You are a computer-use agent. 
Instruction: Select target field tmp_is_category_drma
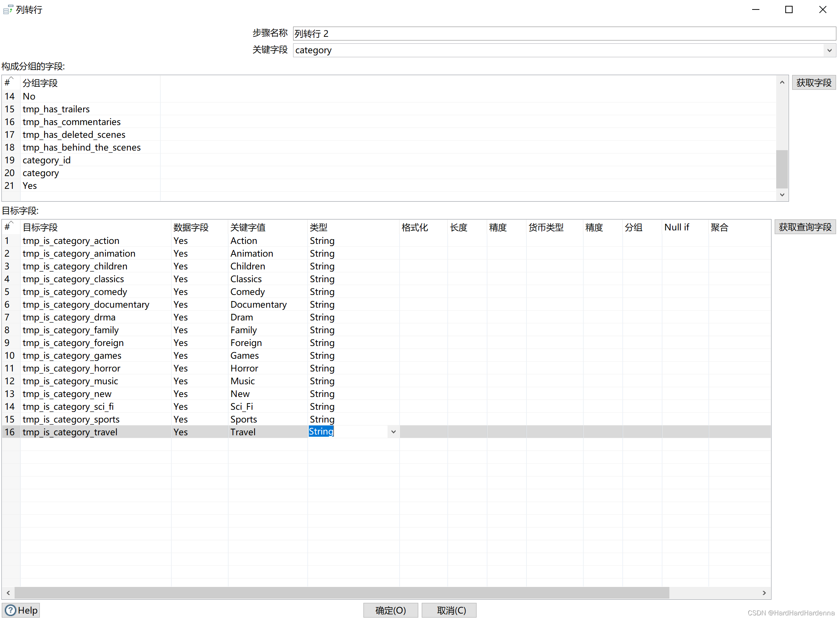coord(69,317)
